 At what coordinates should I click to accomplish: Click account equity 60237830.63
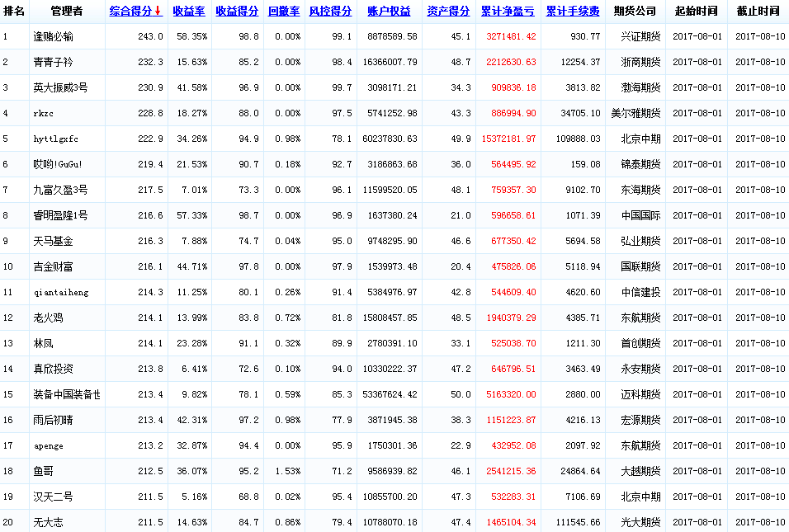390,139
